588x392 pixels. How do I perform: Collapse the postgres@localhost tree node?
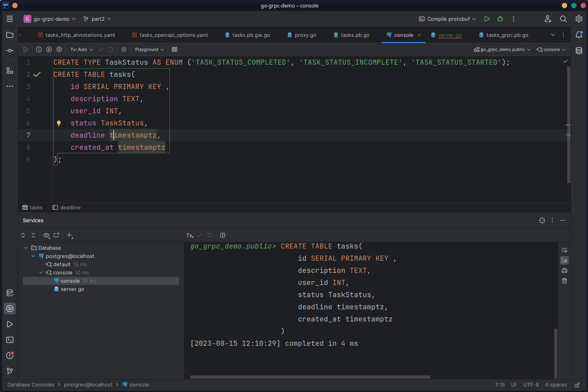[33, 256]
